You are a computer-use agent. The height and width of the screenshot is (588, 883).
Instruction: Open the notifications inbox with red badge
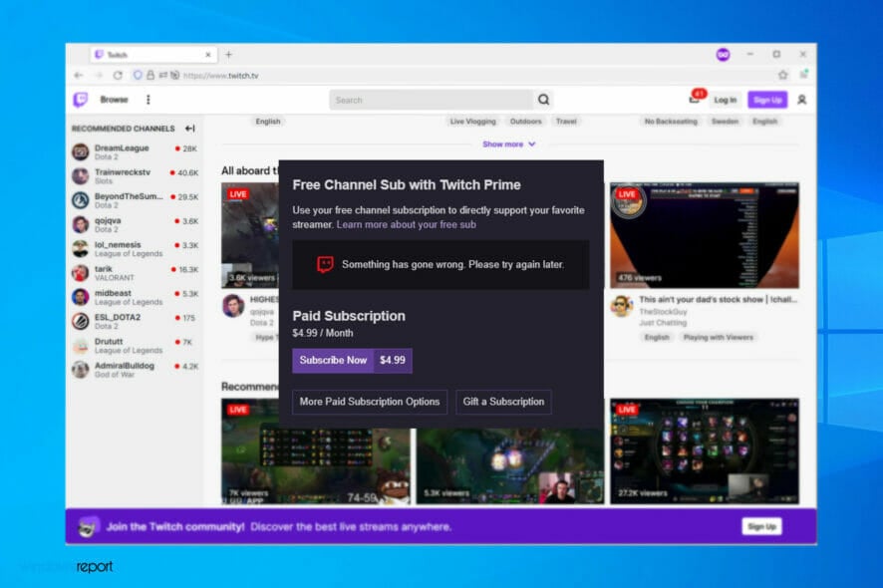694,99
